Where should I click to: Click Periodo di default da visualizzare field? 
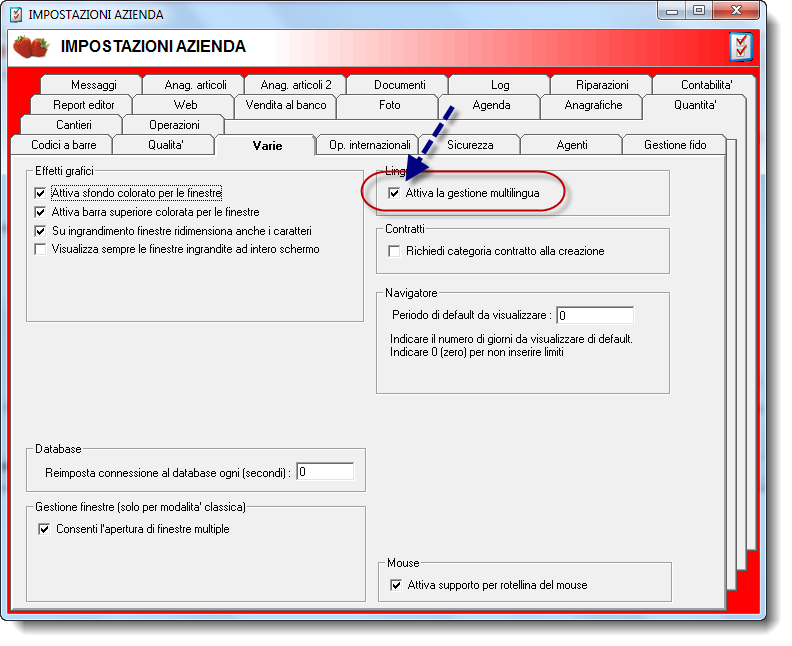[595, 315]
